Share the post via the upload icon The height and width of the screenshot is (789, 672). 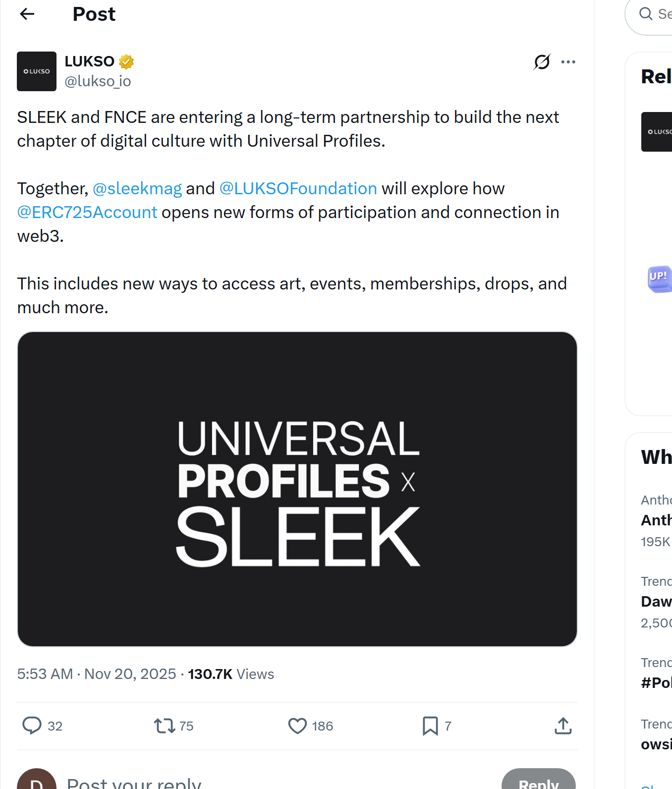[562, 726]
